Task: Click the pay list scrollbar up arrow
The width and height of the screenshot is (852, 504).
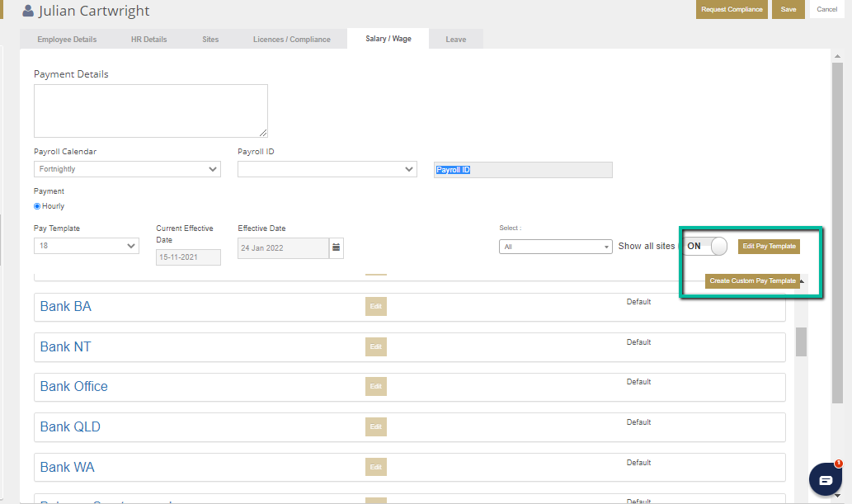Action: 802,281
